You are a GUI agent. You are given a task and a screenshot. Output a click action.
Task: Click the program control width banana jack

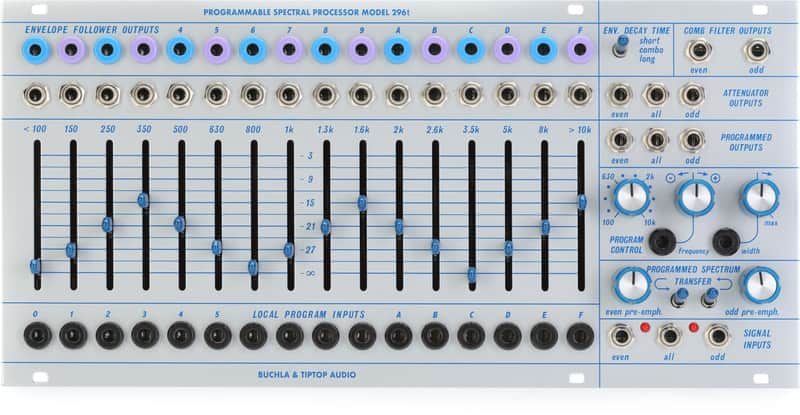[726, 241]
